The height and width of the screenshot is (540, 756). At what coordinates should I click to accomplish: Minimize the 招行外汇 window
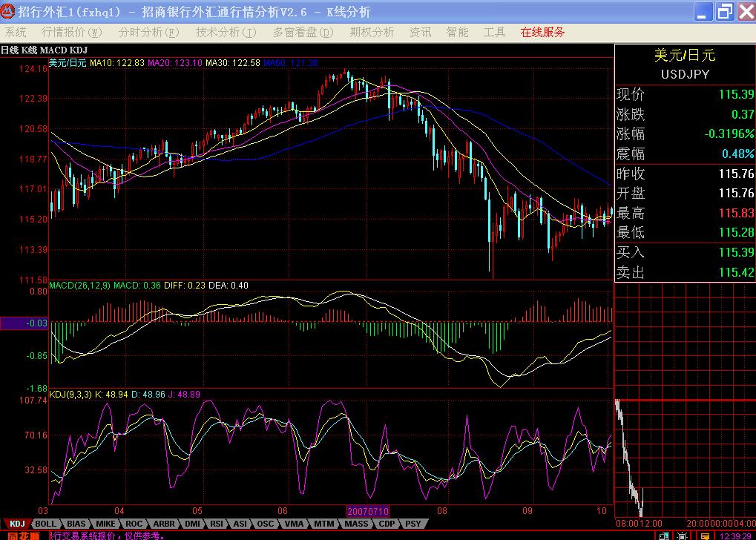click(x=703, y=12)
